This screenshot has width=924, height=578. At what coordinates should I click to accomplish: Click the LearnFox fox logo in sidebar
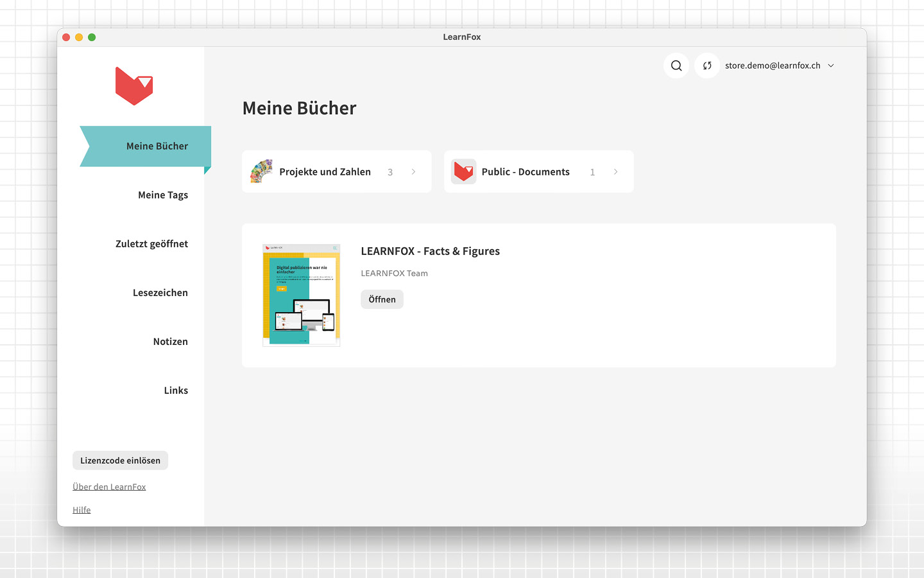[x=134, y=86]
